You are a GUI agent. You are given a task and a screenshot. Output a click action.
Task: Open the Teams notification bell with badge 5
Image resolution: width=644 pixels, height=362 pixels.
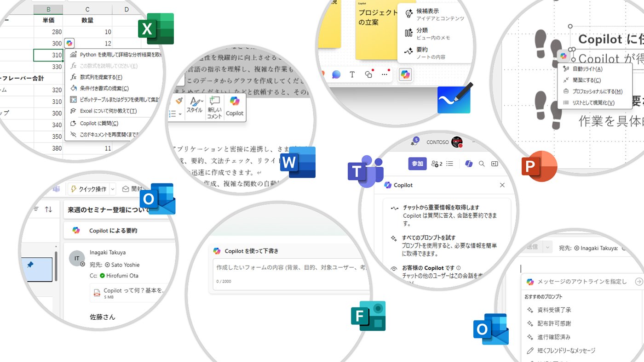click(414, 142)
